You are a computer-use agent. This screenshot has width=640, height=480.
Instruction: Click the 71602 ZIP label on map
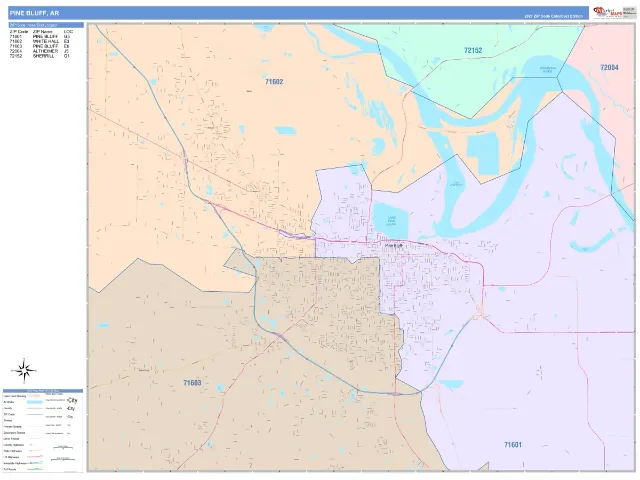click(274, 82)
